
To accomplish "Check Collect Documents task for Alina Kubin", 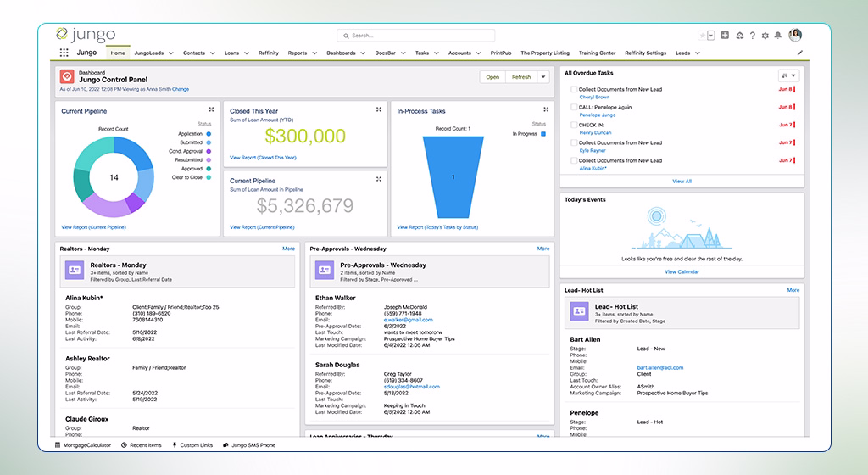I will click(x=574, y=160).
